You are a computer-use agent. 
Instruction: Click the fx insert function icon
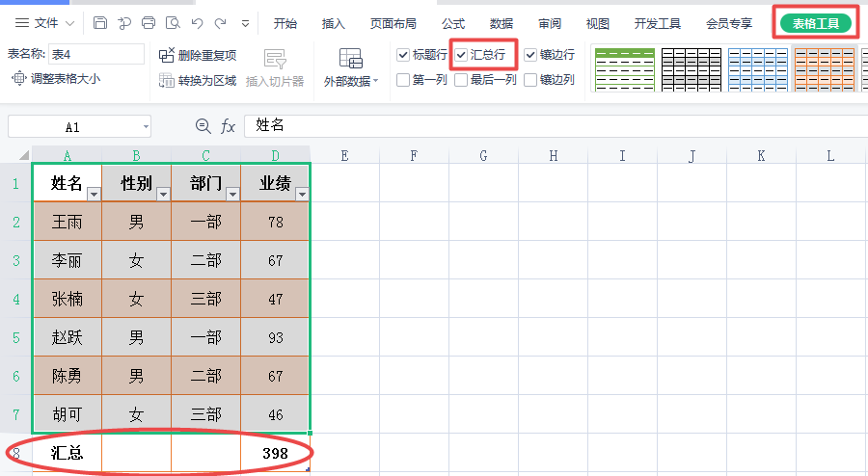coord(228,126)
